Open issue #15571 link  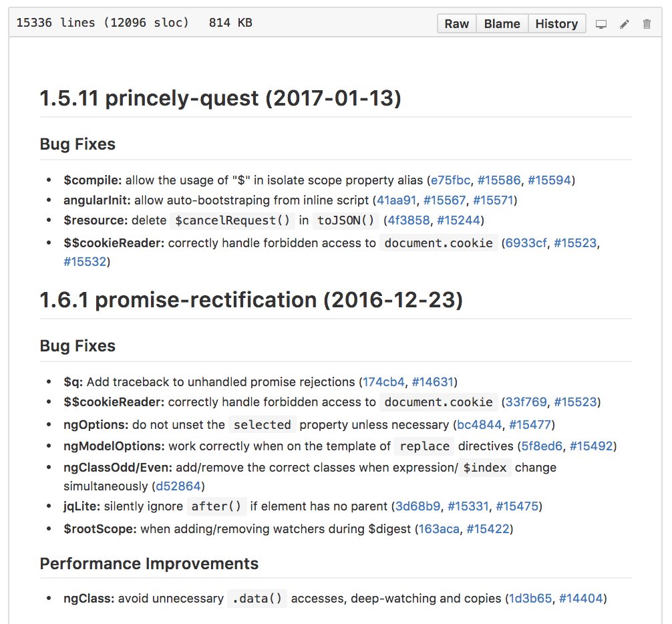[493, 200]
